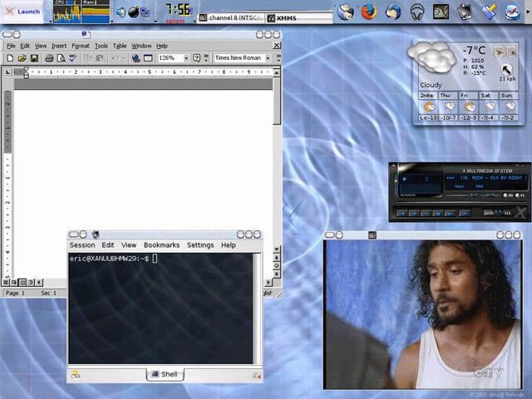The height and width of the screenshot is (399, 532).
Task: Click the headphones icon in the top panel
Action: (417, 12)
